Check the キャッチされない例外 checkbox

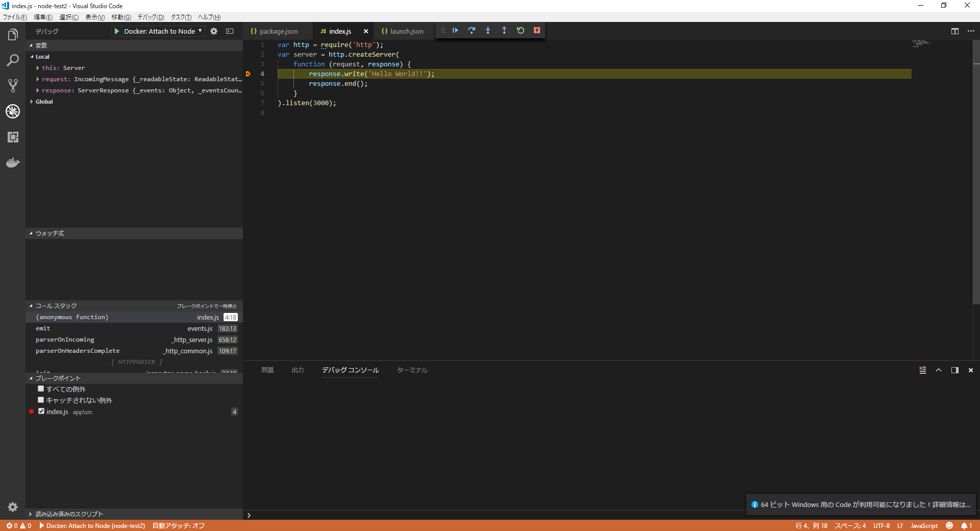coord(40,400)
